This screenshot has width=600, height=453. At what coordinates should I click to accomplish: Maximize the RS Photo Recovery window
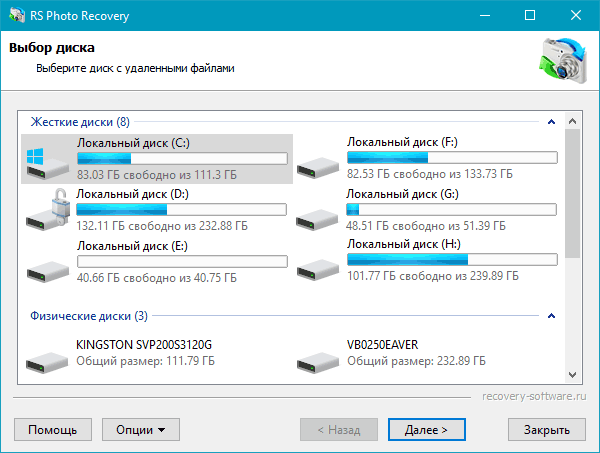(530, 15)
